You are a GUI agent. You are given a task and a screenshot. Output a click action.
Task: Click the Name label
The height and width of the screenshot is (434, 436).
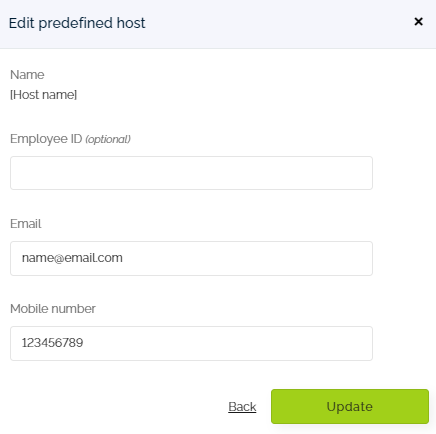[27, 75]
